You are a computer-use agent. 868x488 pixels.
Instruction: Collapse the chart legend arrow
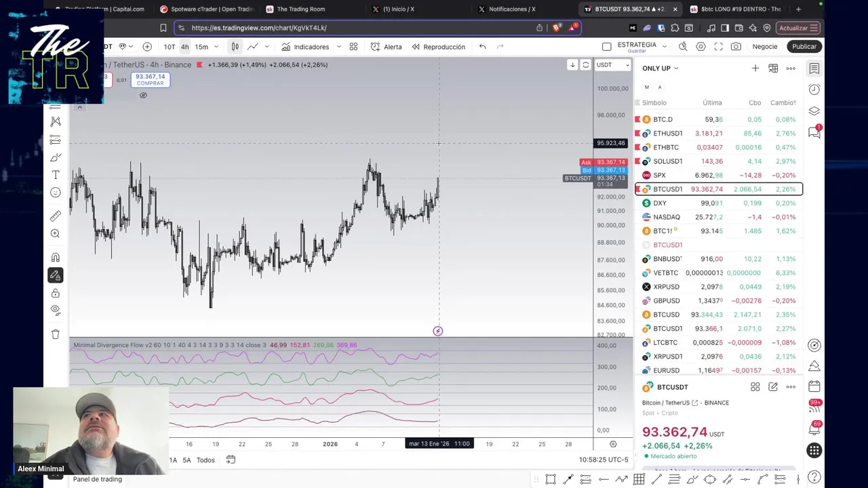point(79,107)
